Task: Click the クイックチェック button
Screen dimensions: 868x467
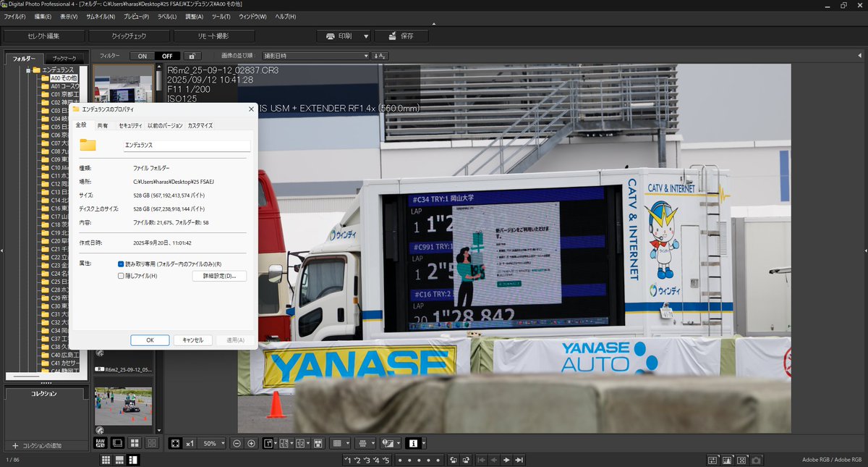Action: [129, 35]
